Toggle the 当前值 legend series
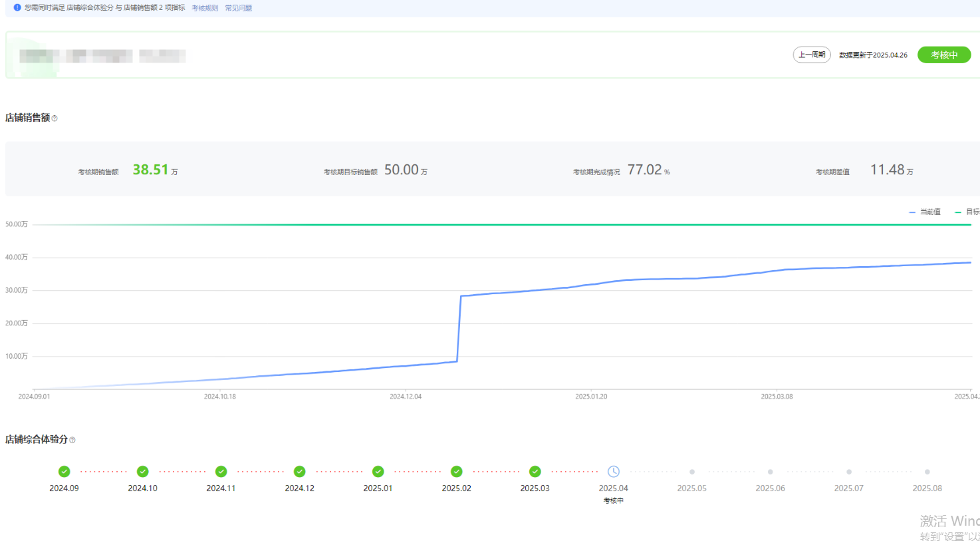Image resolution: width=980 pixels, height=551 pixels. 925,212
